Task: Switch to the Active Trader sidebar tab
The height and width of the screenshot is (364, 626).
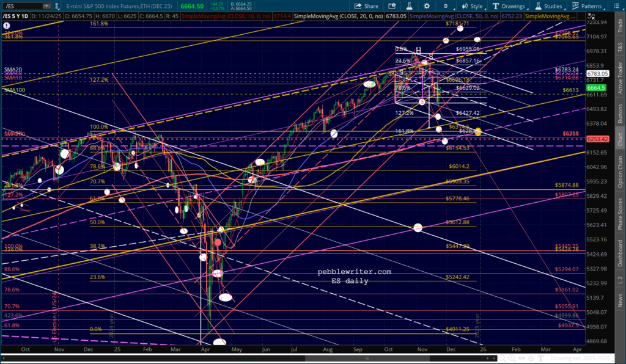Action: (620, 78)
